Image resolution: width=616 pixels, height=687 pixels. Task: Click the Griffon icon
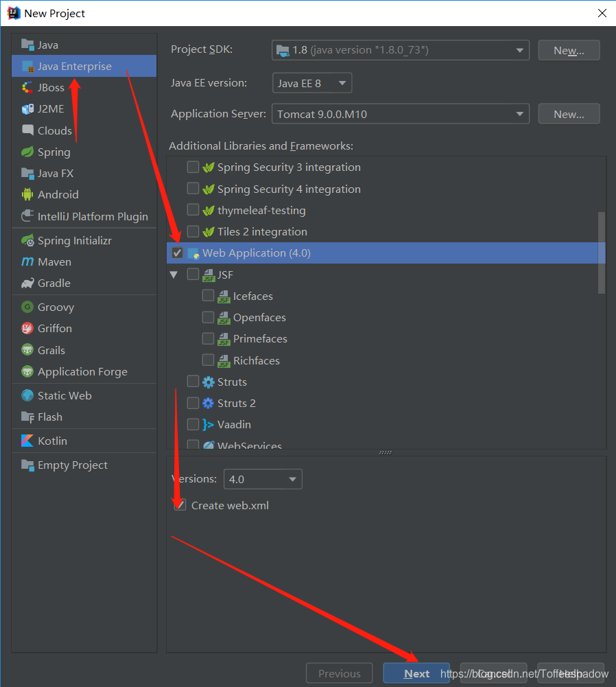click(27, 328)
